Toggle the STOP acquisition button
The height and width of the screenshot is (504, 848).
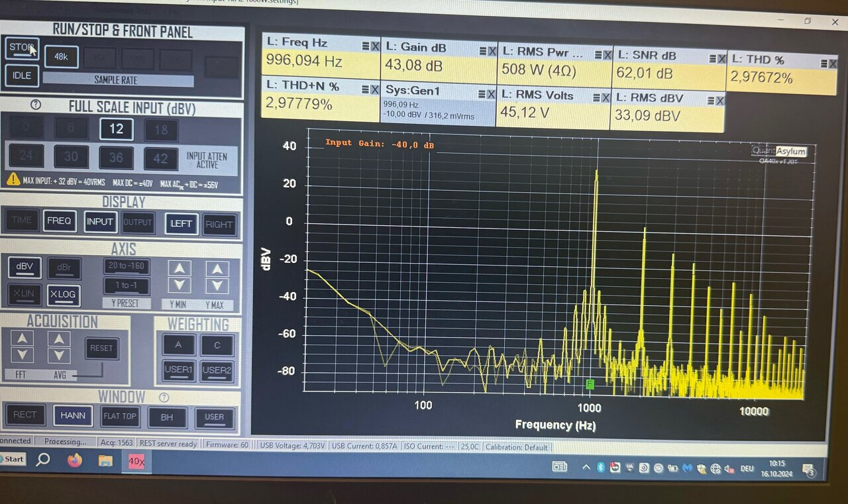[x=22, y=49]
